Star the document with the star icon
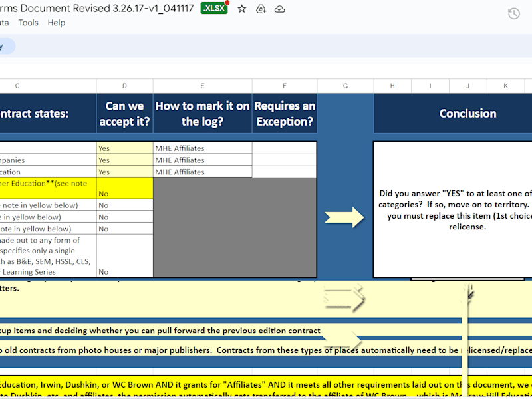Viewport: 532px width, 399px height. click(x=241, y=9)
